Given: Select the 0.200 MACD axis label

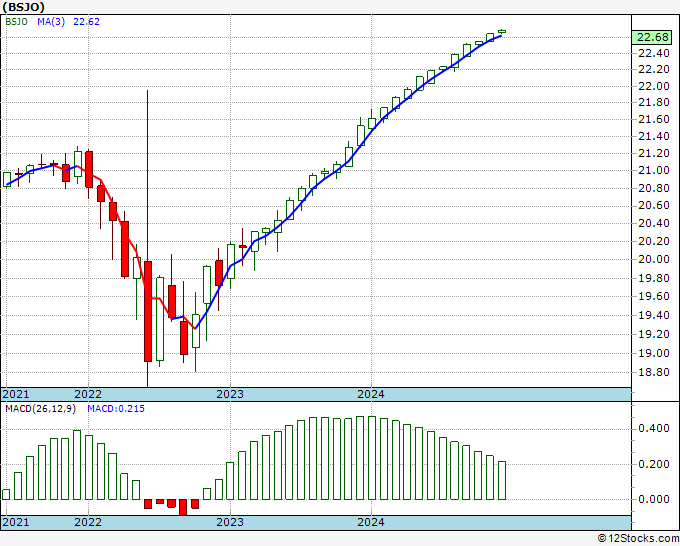Looking at the screenshot, I should 654,464.
